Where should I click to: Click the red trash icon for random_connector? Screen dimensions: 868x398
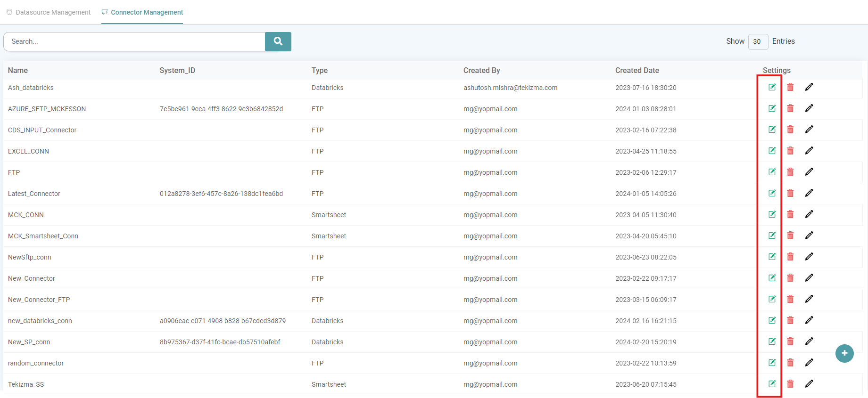pos(790,363)
